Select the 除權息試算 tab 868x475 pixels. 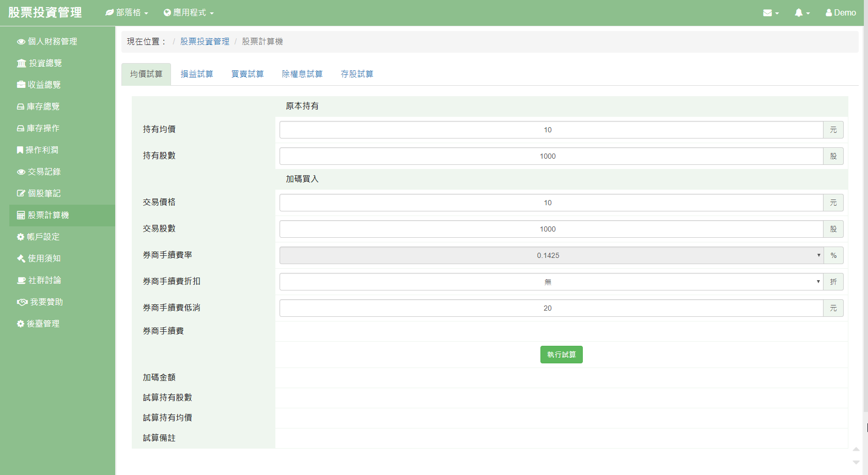pyautogui.click(x=302, y=74)
